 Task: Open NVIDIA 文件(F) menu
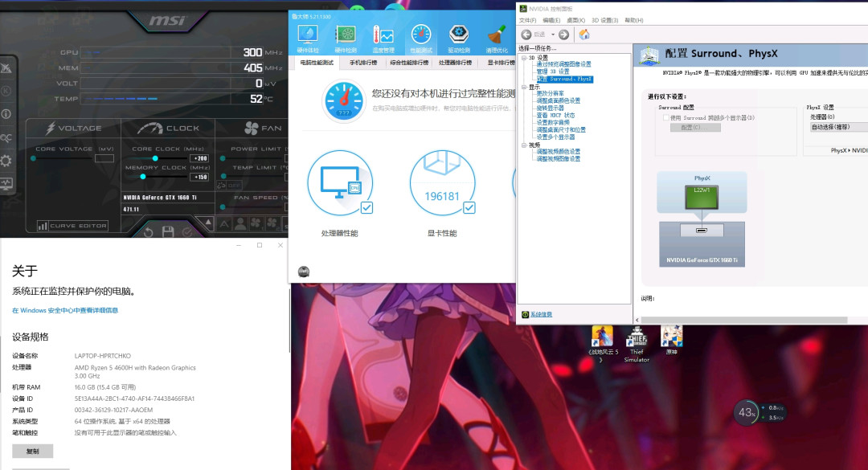[x=527, y=20]
